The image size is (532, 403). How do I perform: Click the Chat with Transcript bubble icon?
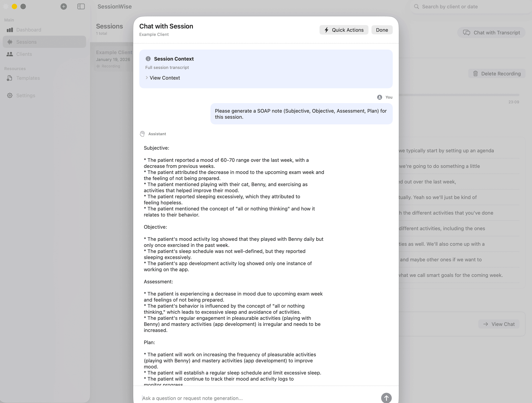(467, 33)
